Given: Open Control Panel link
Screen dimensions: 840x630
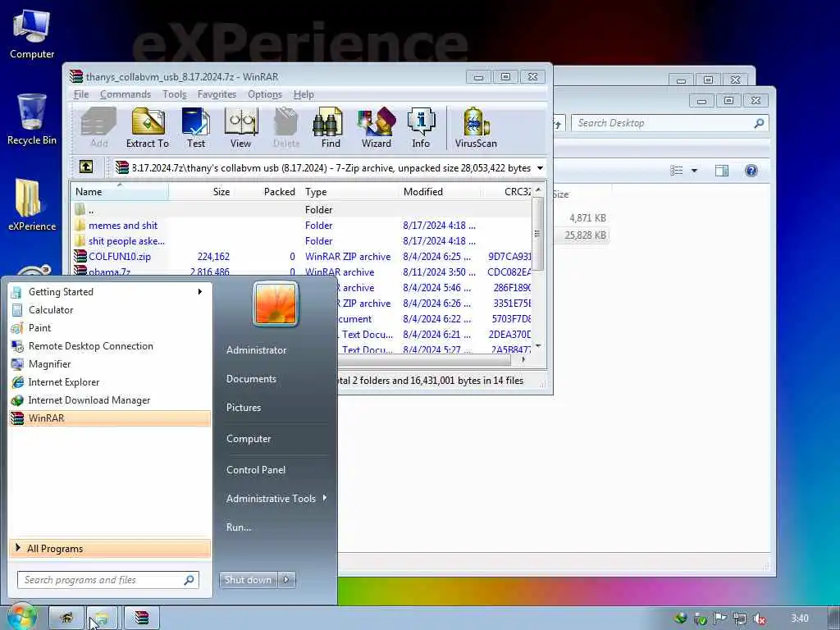Looking at the screenshot, I should coord(256,469).
